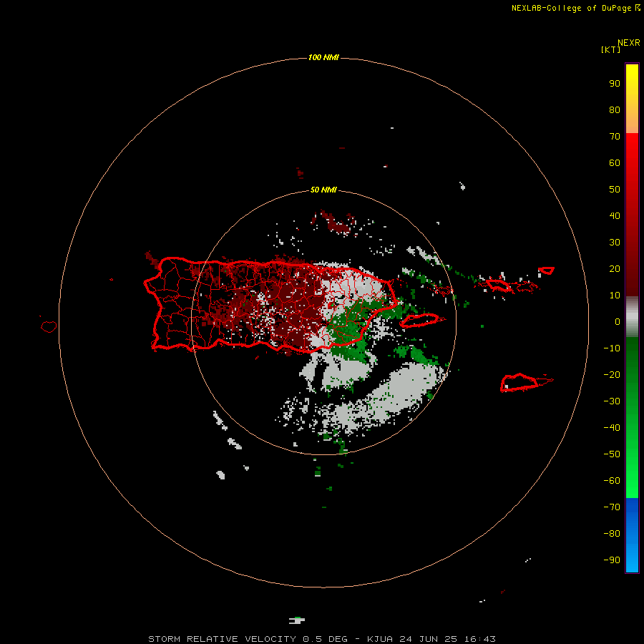Screen dimensions: 644x644
Task: Click the Vieques island outline east of Puerto Rico
Action: click(420, 320)
